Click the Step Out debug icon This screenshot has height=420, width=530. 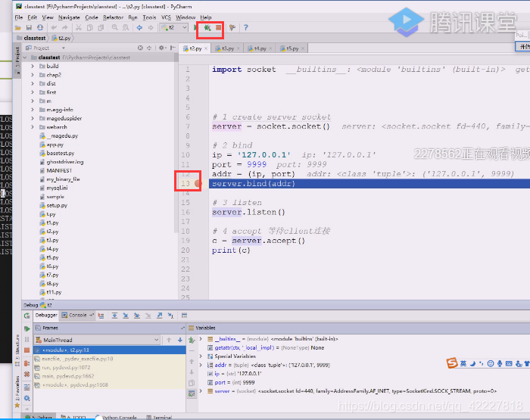tap(160, 316)
